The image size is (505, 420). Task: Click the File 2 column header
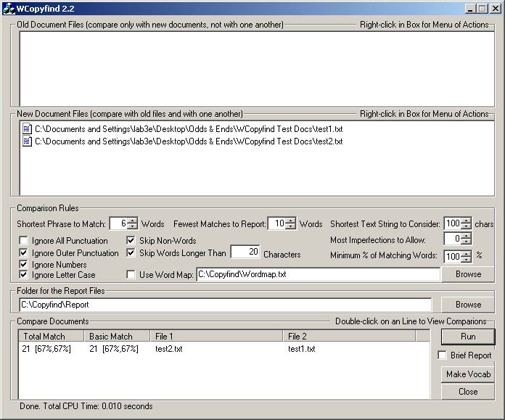350,337
